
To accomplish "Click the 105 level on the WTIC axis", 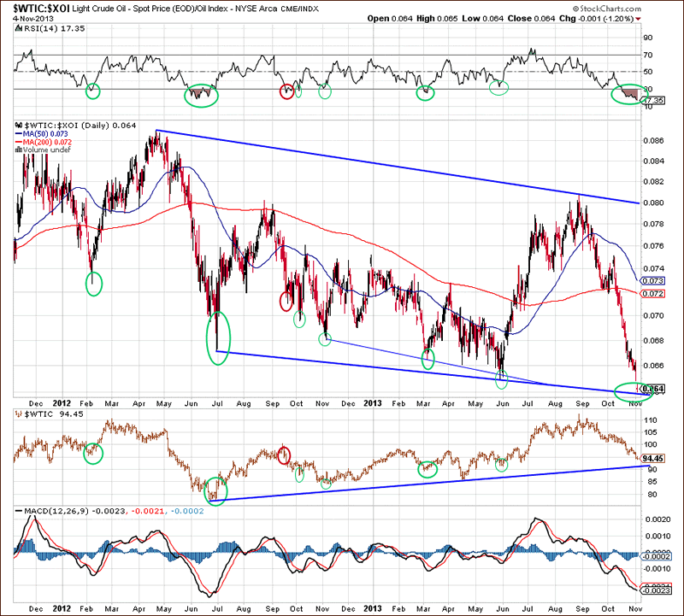I will pos(650,432).
